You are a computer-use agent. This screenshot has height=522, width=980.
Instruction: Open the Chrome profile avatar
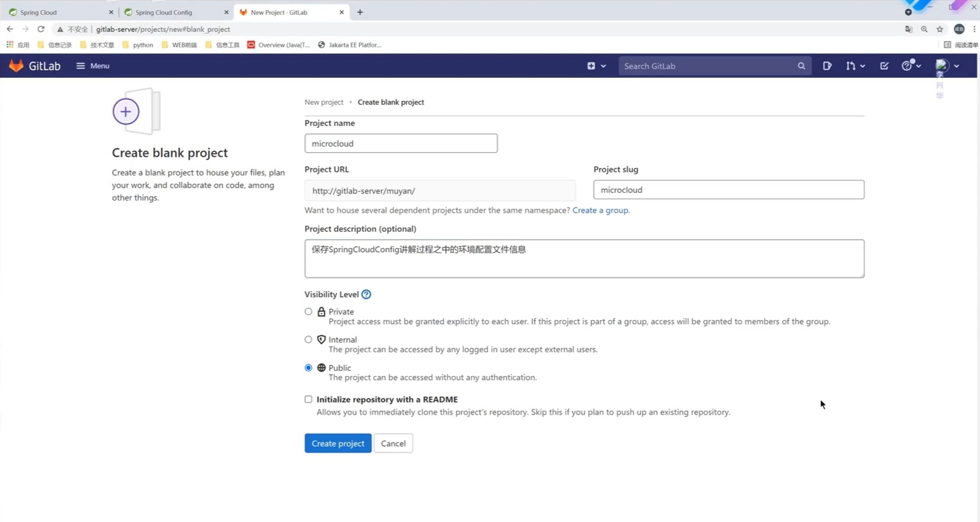959,29
